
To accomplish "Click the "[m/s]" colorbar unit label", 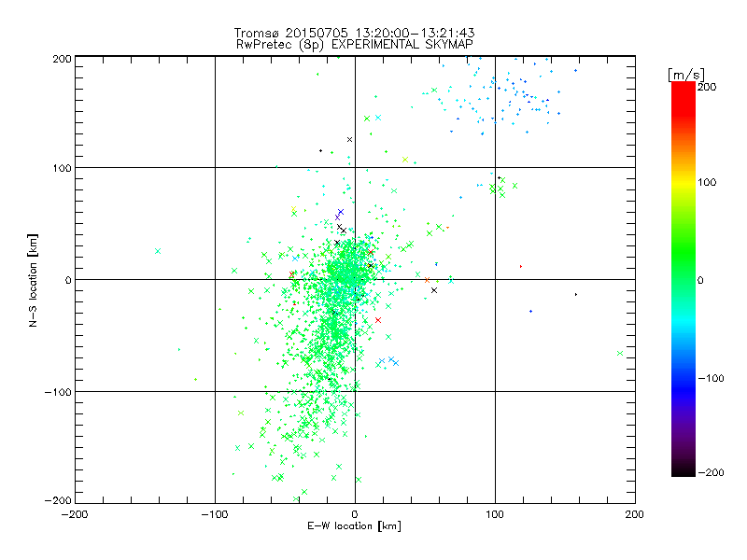I will tap(686, 75).
